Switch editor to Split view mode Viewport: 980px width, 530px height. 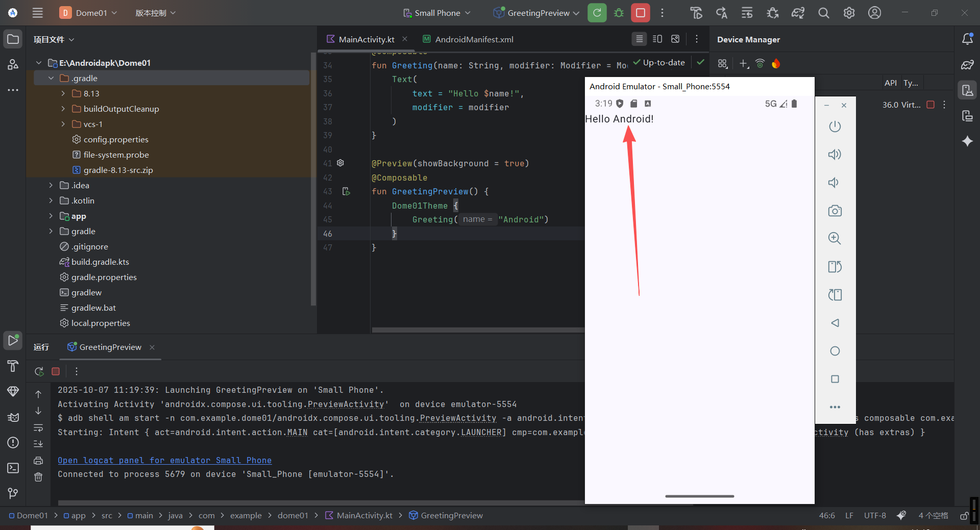(657, 39)
